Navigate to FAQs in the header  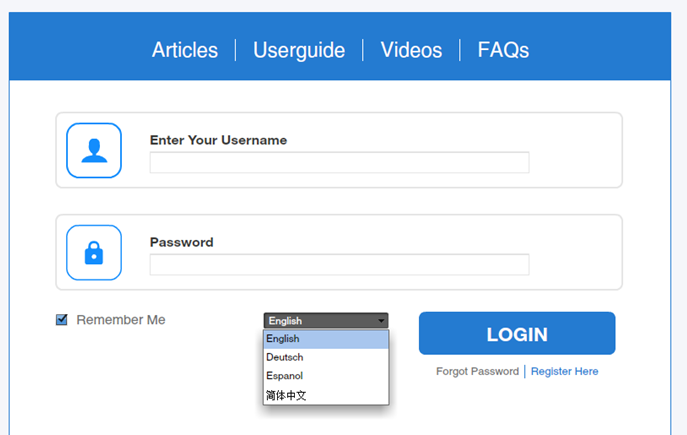point(503,50)
